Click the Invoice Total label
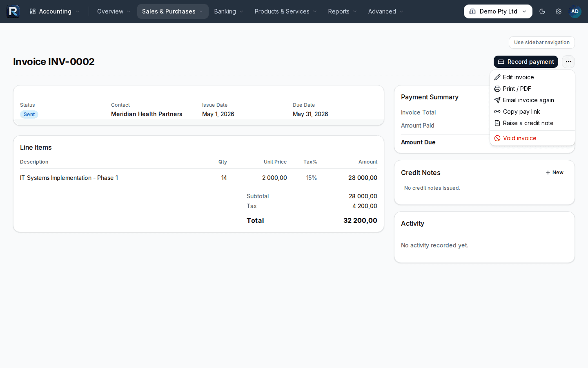 click(x=418, y=112)
